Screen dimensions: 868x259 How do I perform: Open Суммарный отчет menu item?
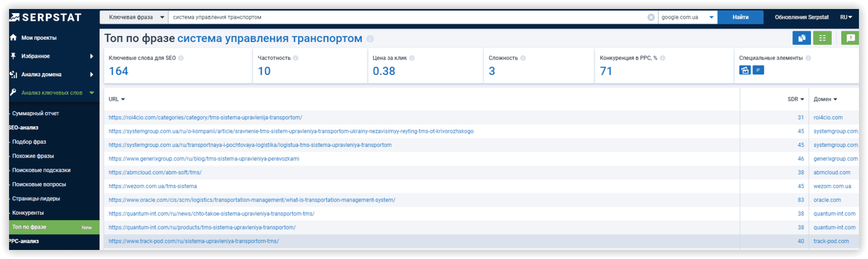(36, 113)
